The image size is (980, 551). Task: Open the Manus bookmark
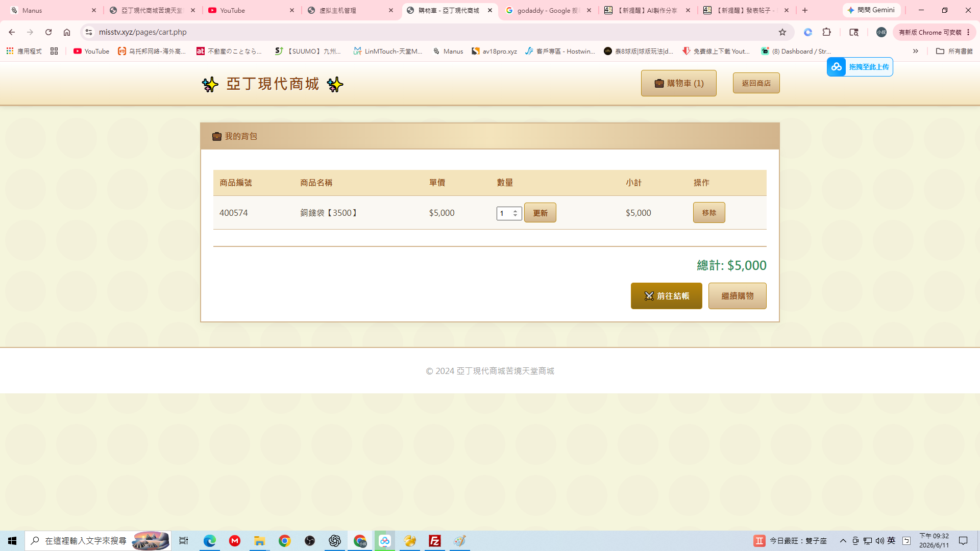448,51
